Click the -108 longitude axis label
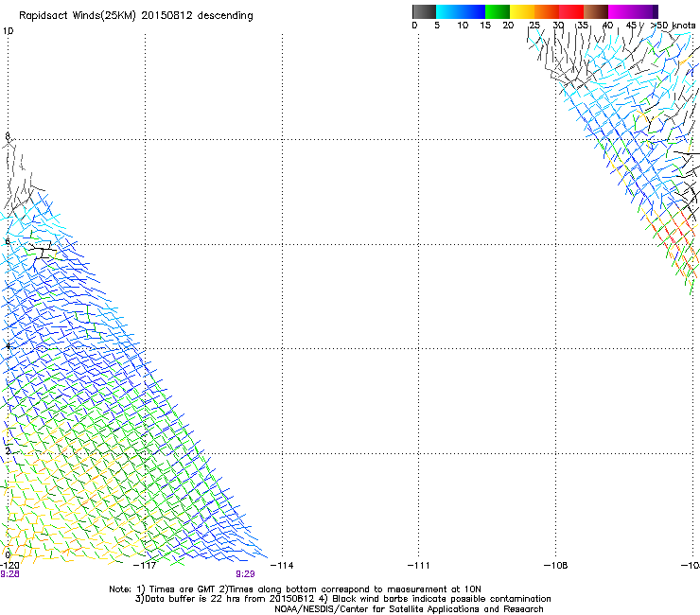This screenshot has height=615, width=700. tap(556, 566)
